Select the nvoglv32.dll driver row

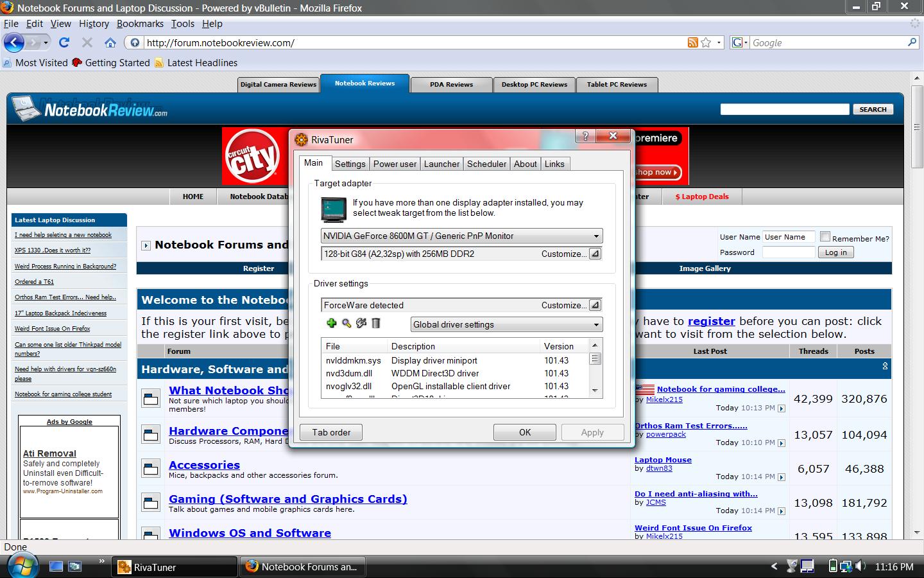click(454, 386)
